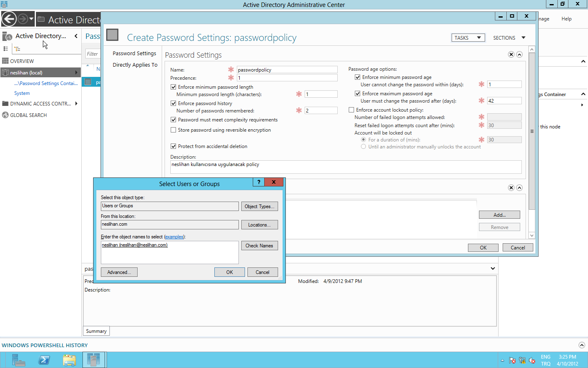Click the forward navigation arrow

tap(23, 19)
